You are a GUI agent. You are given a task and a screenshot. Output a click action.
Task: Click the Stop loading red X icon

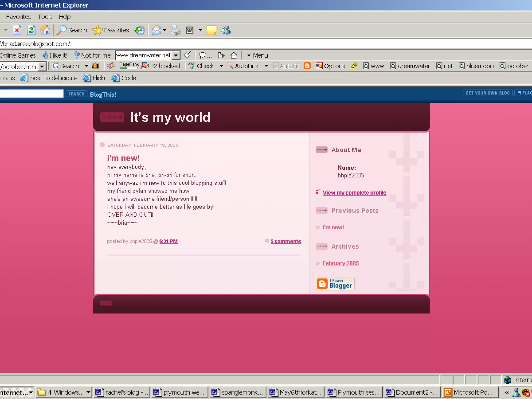click(17, 30)
